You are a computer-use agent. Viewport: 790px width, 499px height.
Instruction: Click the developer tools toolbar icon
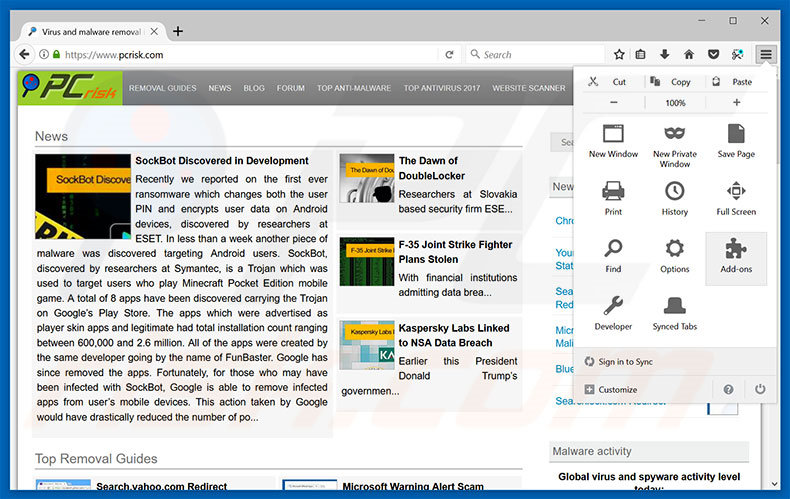tap(738, 54)
